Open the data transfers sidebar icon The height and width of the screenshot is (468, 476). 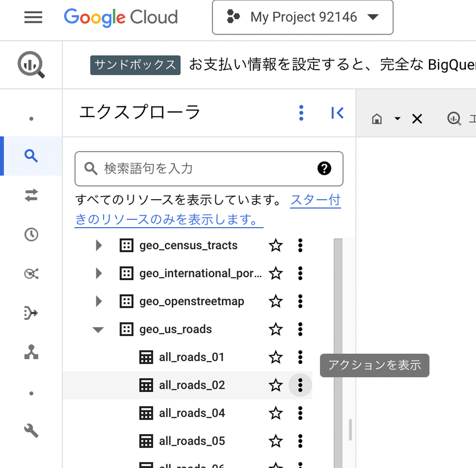tap(31, 195)
